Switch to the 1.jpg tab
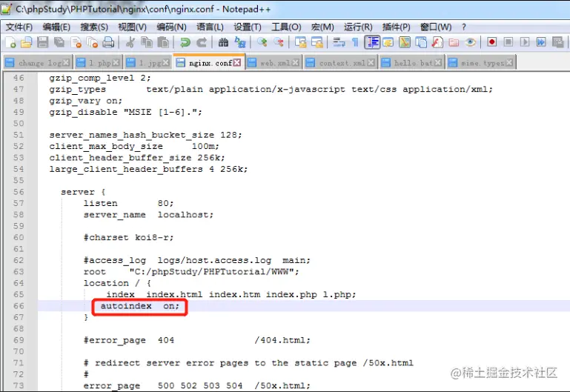Screen dimensions: 570x392 pyautogui.click(x=148, y=63)
